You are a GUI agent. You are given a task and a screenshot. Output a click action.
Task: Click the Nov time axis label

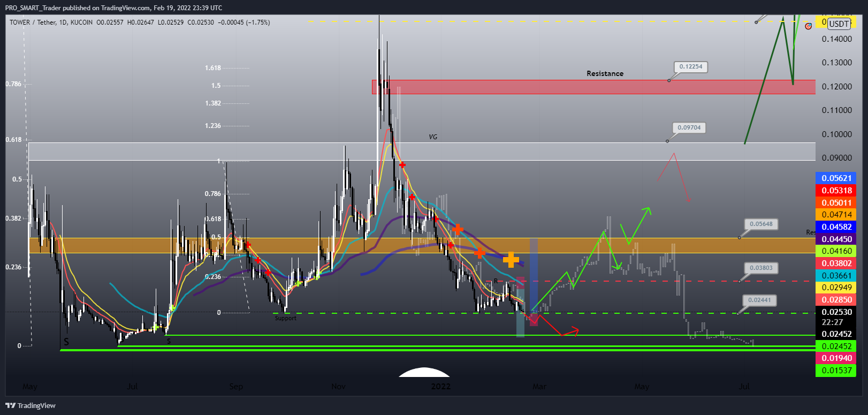338,387
